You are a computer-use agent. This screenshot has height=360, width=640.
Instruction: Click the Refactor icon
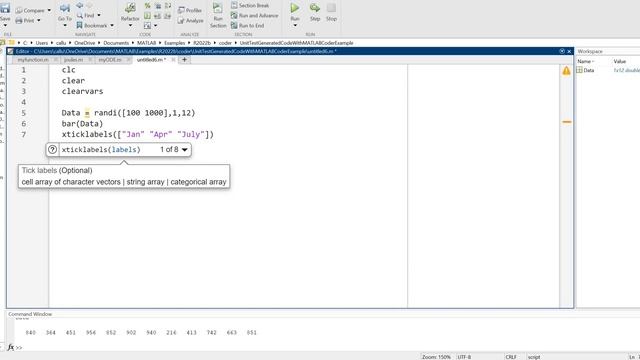click(130, 8)
